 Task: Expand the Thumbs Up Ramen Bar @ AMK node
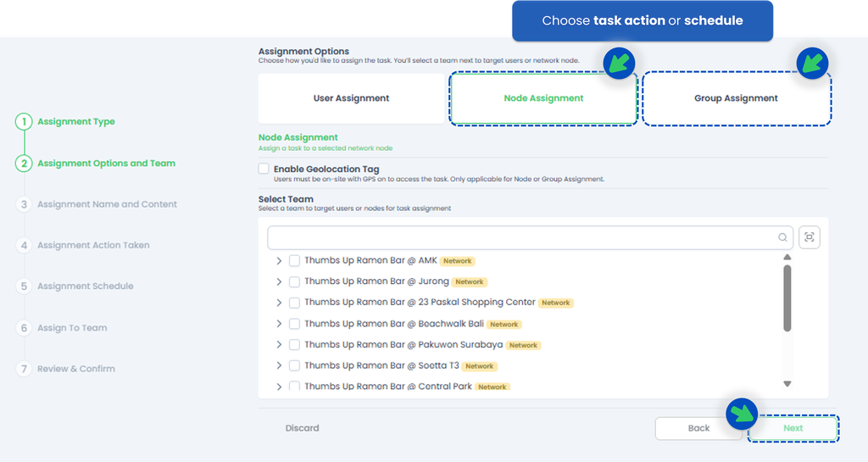pos(279,261)
